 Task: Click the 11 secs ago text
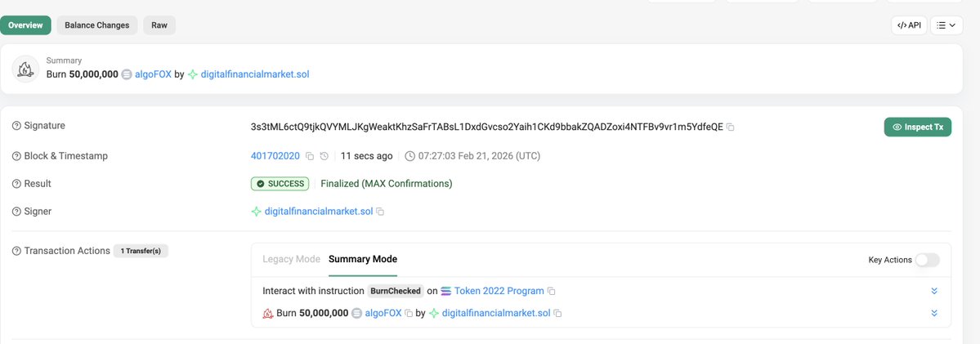click(x=367, y=156)
